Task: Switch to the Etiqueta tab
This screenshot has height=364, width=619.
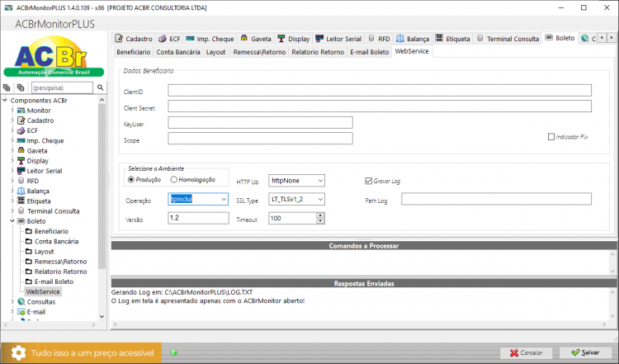Action: pos(453,39)
